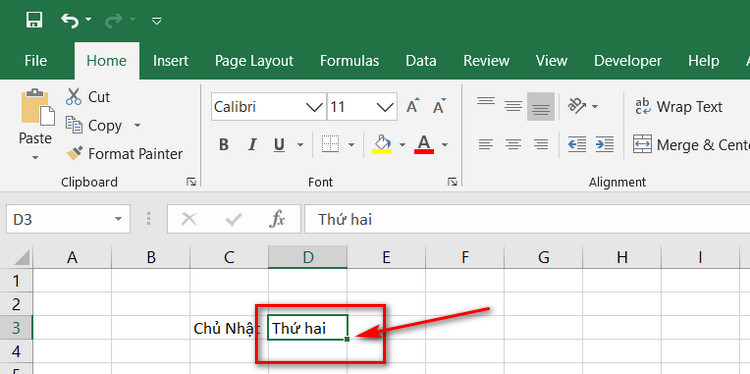Image resolution: width=750 pixels, height=374 pixels.
Task: Confirm entry with check mark
Action: (x=233, y=220)
